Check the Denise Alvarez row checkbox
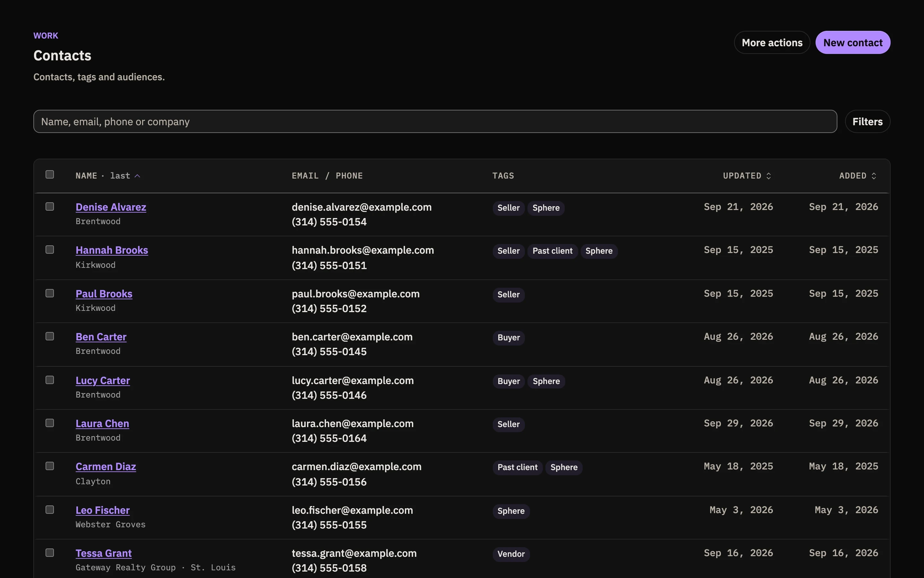This screenshot has width=924, height=578. pos(50,206)
